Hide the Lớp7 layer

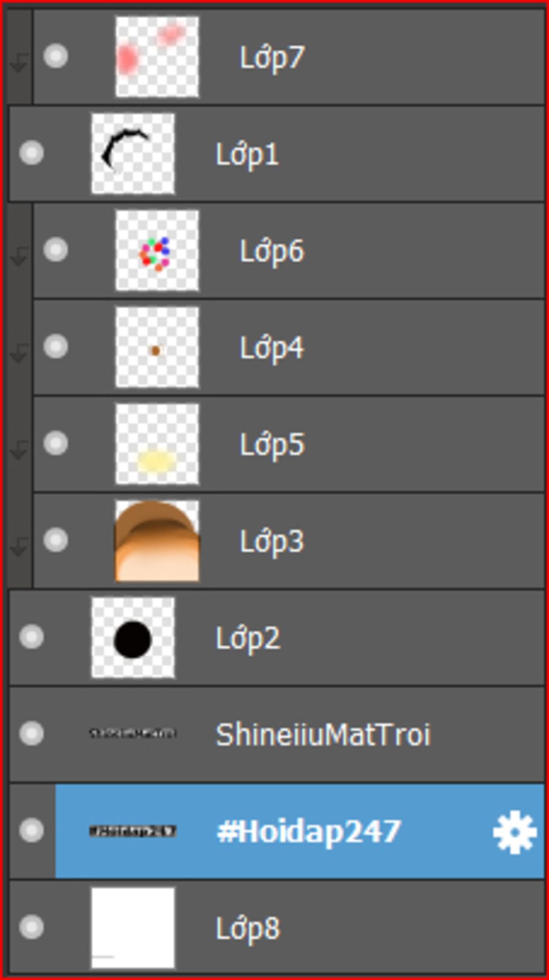(55, 56)
